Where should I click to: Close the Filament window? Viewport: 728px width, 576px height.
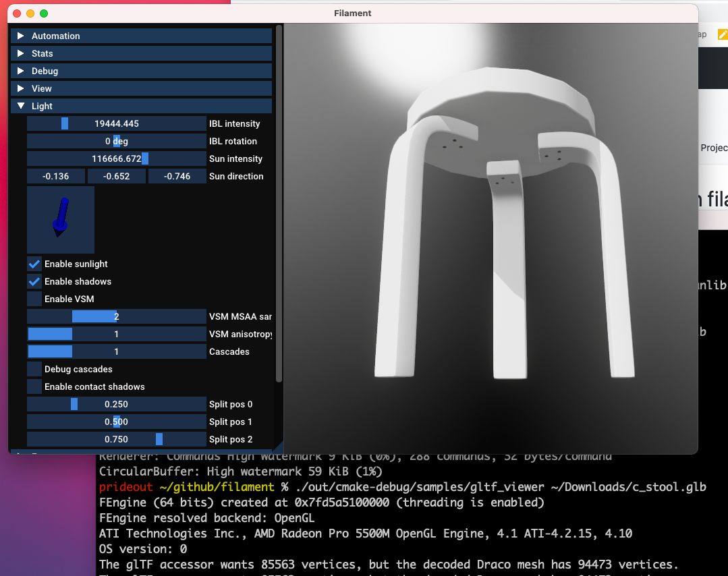tap(17, 13)
